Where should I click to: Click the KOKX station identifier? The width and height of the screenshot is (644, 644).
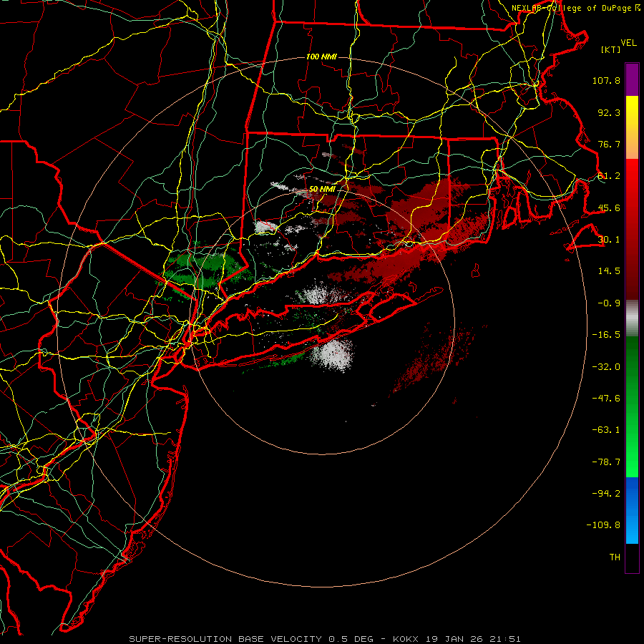(x=406, y=639)
